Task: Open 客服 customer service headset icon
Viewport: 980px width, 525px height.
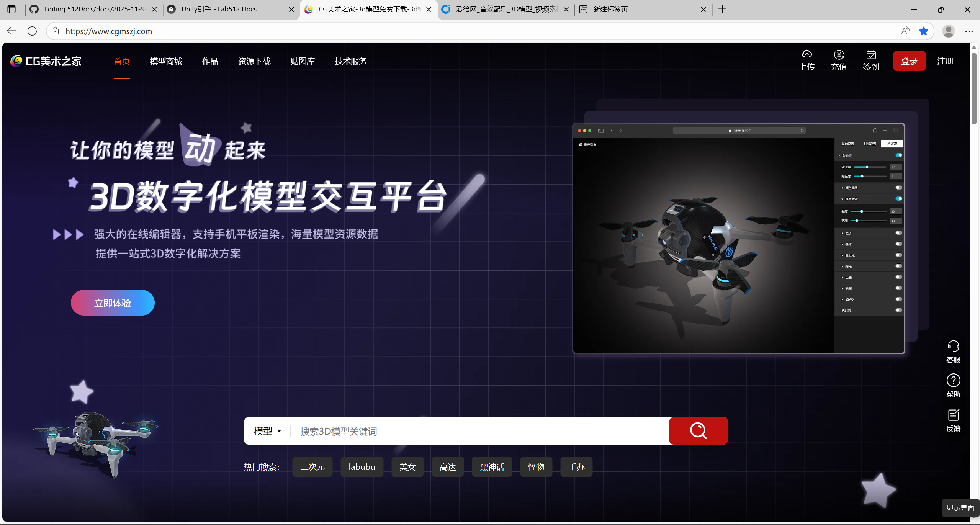Action: pos(953,347)
